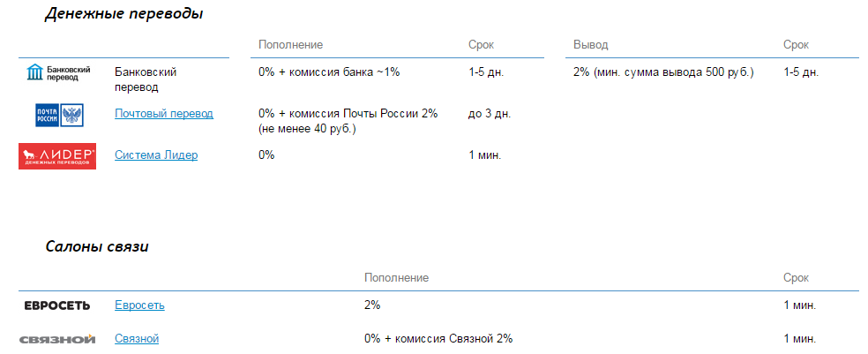
Task: Follow the Связной text link
Action: tap(137, 339)
